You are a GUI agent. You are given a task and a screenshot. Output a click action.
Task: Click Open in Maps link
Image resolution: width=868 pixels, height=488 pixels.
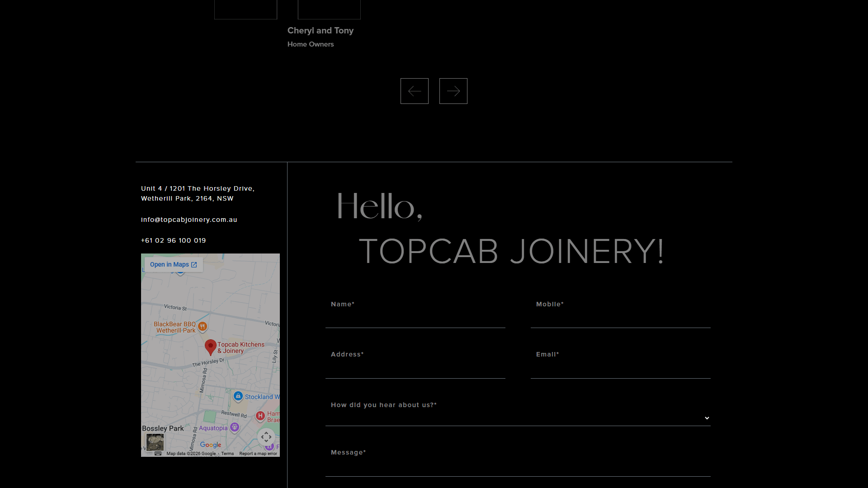[x=174, y=265]
